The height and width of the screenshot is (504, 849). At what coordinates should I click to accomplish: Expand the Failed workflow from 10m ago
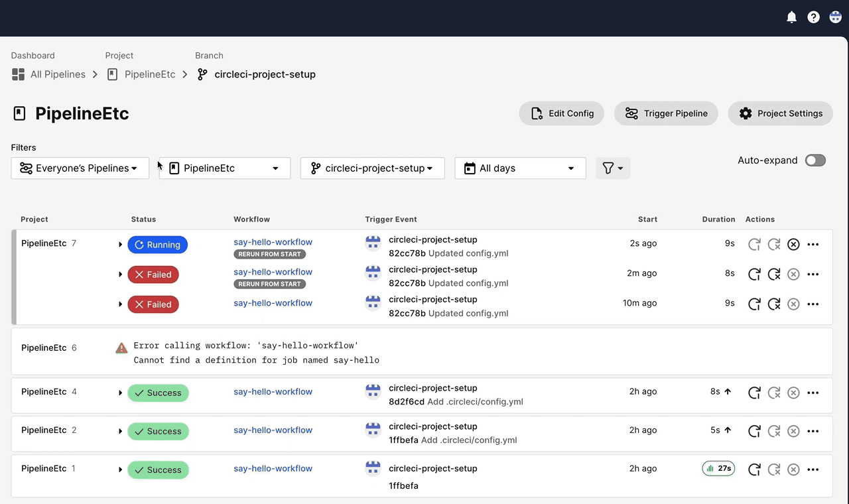click(120, 304)
